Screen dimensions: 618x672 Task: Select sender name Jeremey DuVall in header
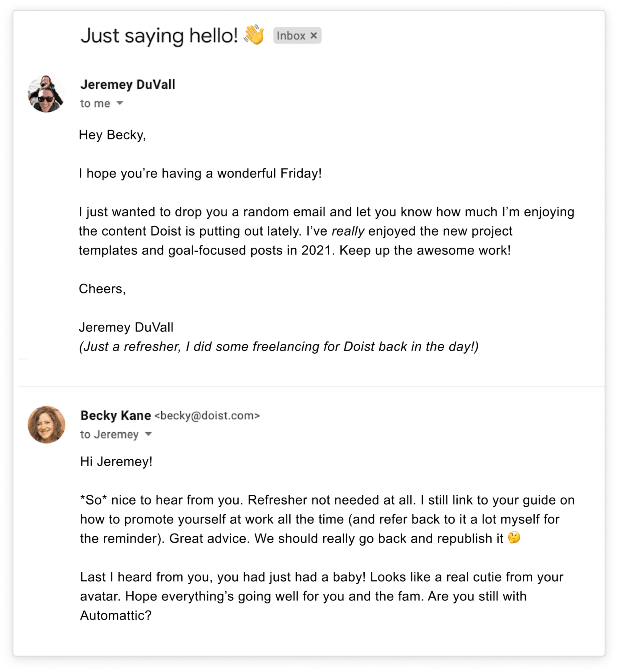point(128,85)
